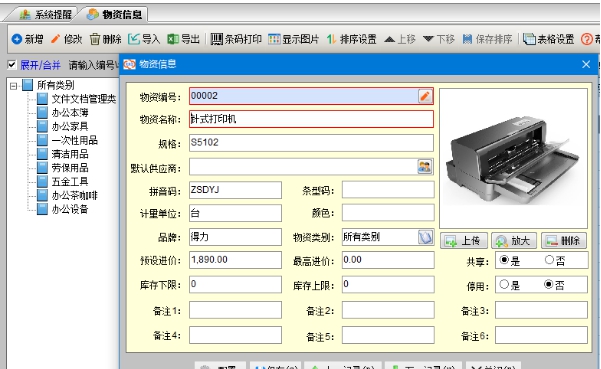
Task: Click the 物资名称 input field
Action: point(311,119)
